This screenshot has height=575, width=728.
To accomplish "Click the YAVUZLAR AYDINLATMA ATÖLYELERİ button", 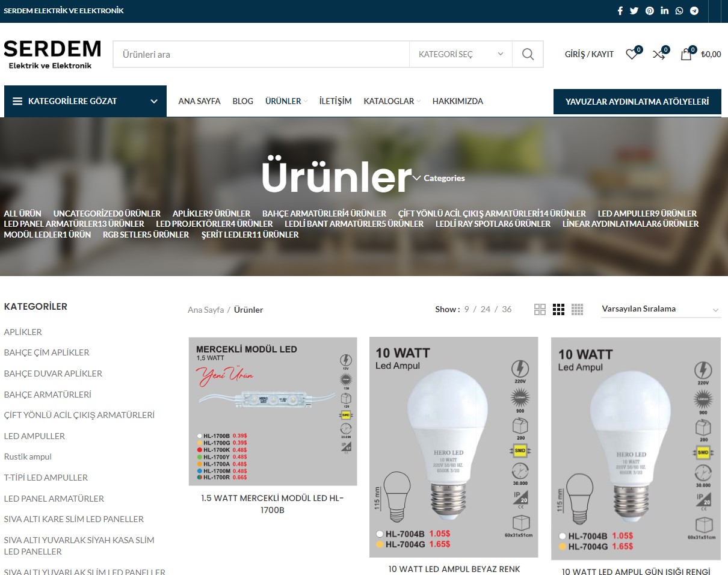I will coord(637,102).
